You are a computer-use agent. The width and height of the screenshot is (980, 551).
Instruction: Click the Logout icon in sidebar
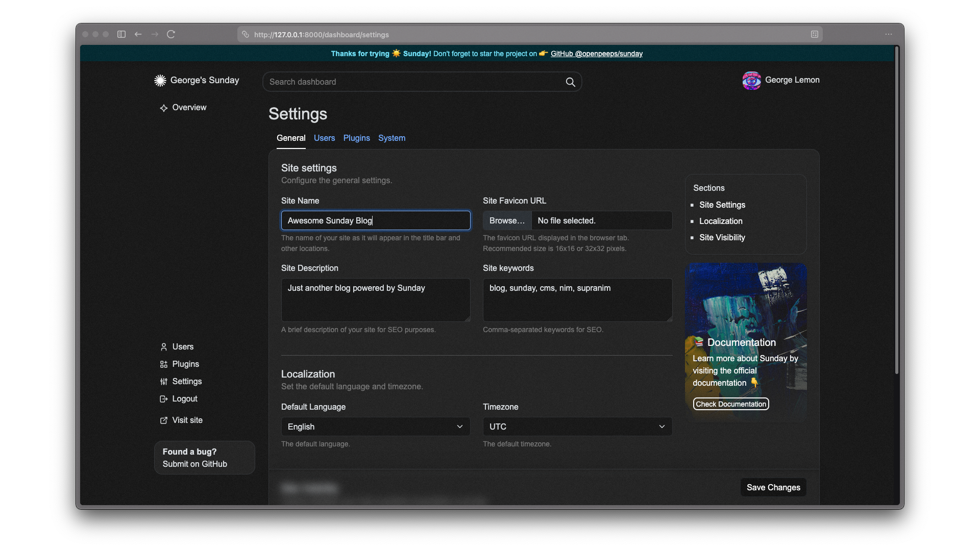163,399
